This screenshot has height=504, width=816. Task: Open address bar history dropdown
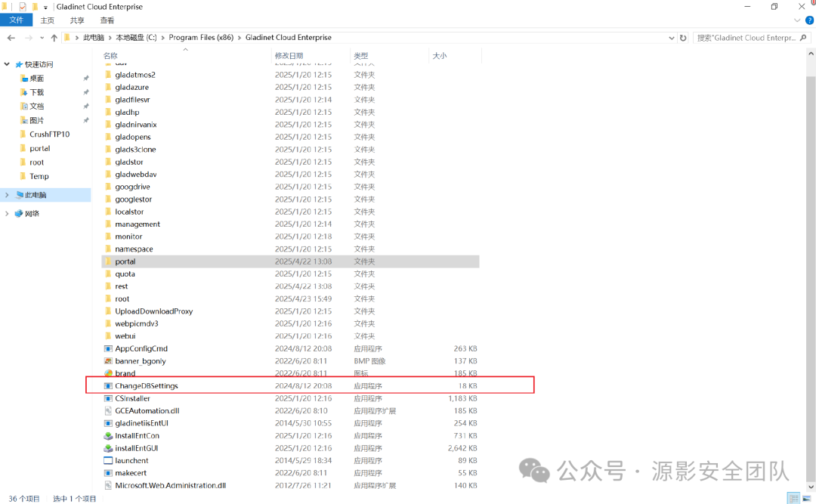(x=672, y=38)
